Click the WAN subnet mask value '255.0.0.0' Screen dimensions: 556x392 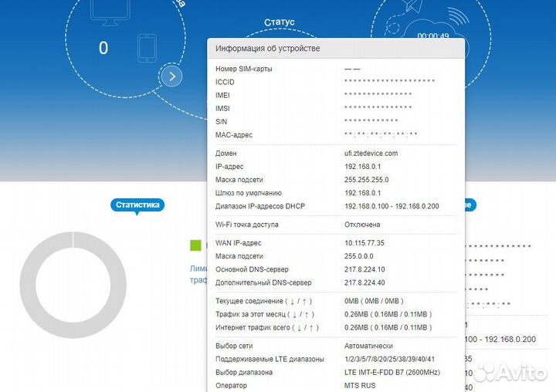click(358, 256)
